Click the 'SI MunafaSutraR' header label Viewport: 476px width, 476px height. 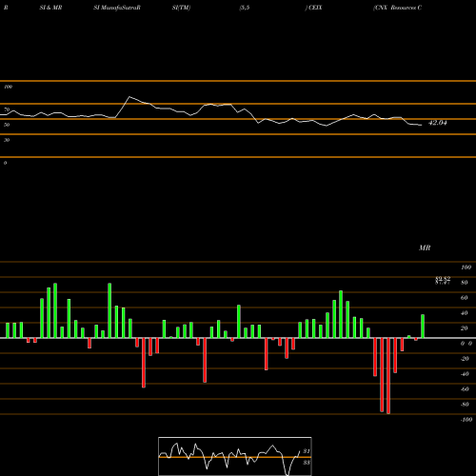pyautogui.click(x=117, y=8)
